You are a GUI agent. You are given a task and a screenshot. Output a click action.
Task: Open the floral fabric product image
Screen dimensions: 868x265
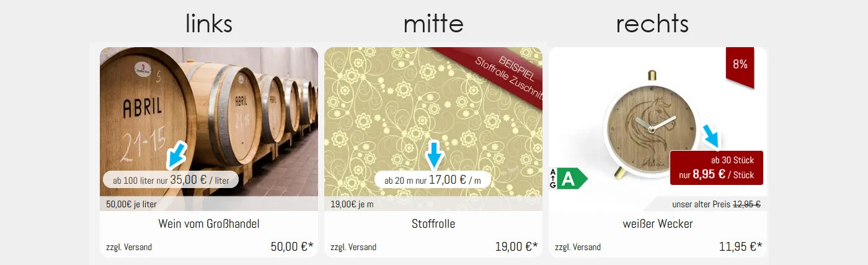(433, 122)
